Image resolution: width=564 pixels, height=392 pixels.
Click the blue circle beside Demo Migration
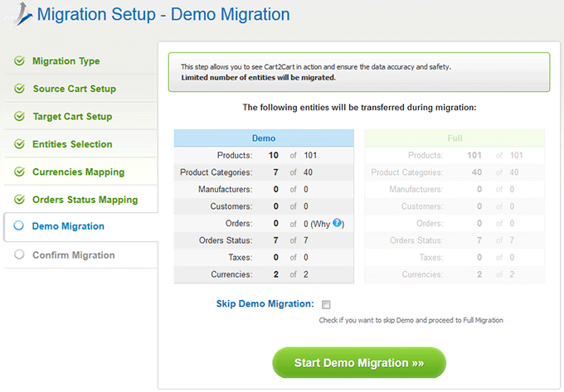[x=19, y=225]
